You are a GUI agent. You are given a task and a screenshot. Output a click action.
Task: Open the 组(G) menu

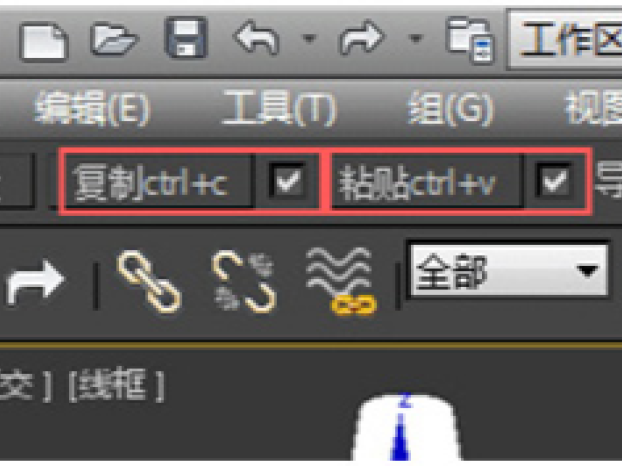pyautogui.click(x=451, y=108)
